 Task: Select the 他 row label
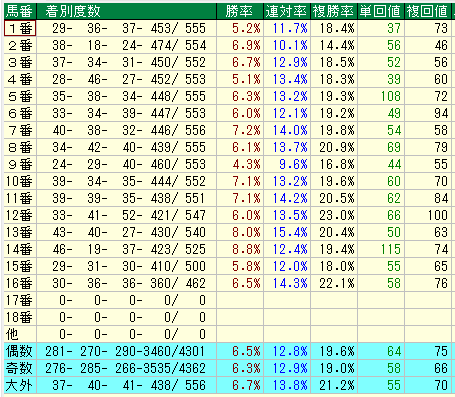pos(20,334)
